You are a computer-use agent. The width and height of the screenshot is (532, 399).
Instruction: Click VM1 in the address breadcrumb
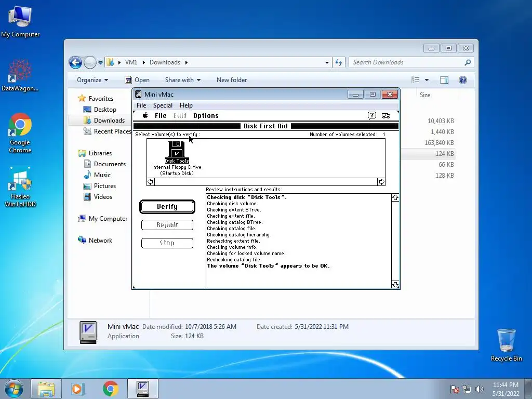(131, 62)
